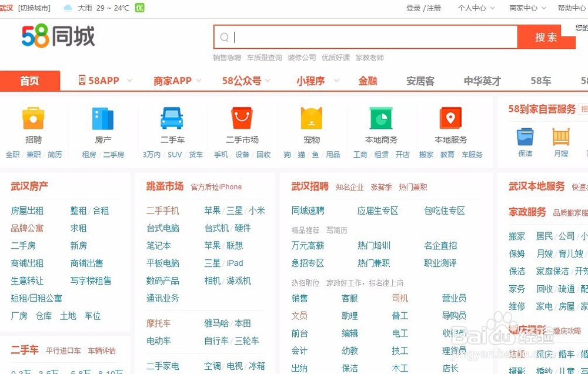Open the 宠物 cat icon
The image size is (588, 374).
point(311,118)
